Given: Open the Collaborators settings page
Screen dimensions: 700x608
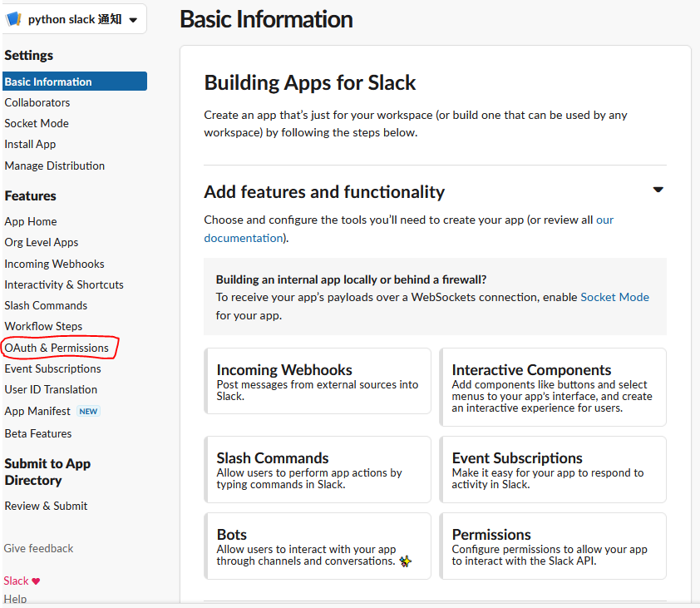Looking at the screenshot, I should (x=37, y=103).
